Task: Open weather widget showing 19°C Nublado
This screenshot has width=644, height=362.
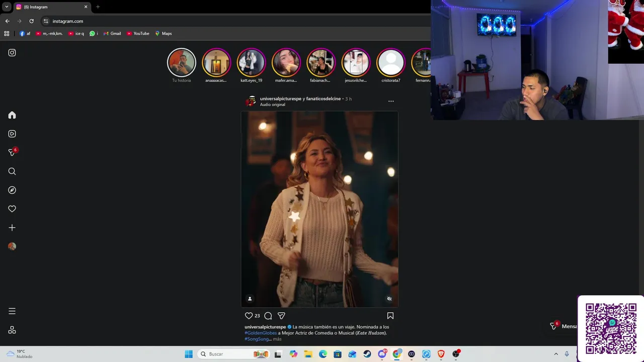Action: coord(20,354)
